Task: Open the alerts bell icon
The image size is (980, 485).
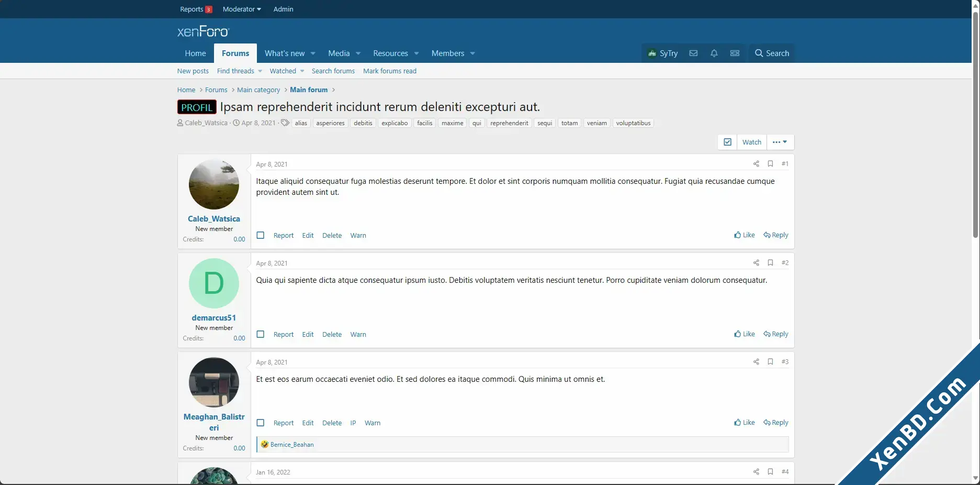Action: [x=714, y=53]
